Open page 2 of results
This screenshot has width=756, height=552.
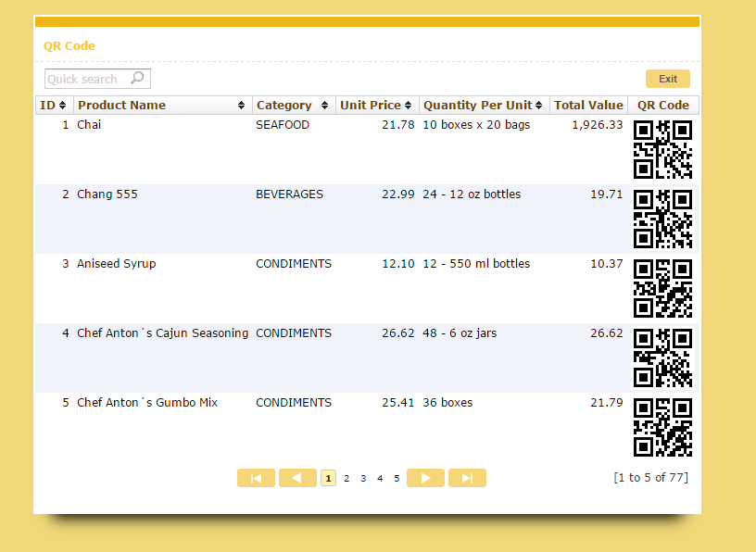point(346,479)
